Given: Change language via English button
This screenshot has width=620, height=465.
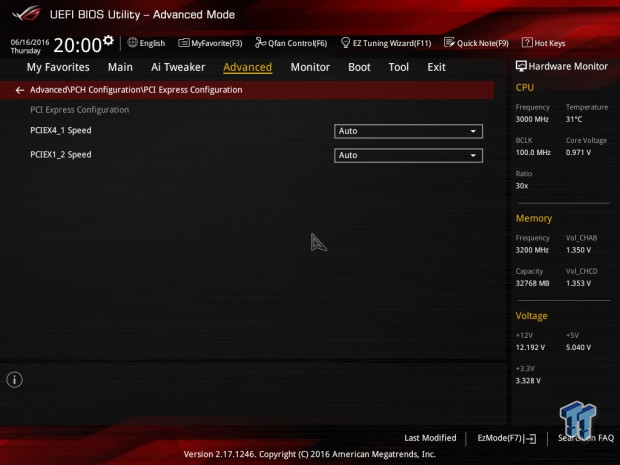Looking at the screenshot, I should tap(152, 43).
